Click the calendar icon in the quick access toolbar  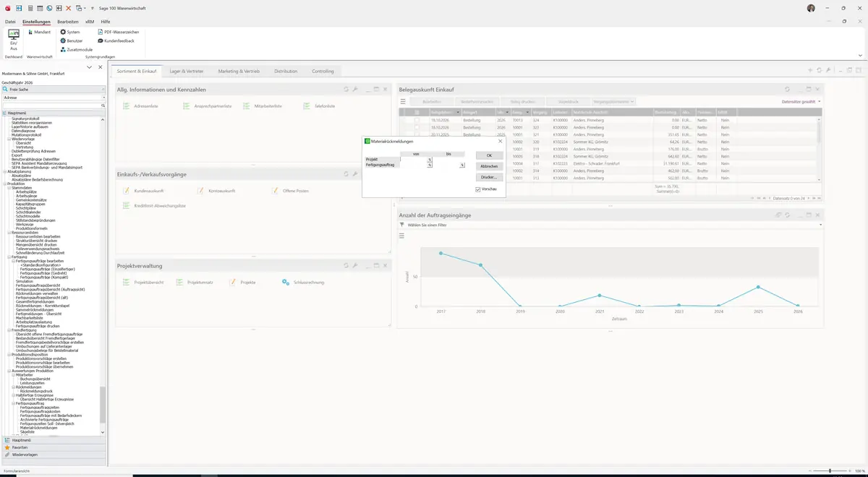[39, 8]
